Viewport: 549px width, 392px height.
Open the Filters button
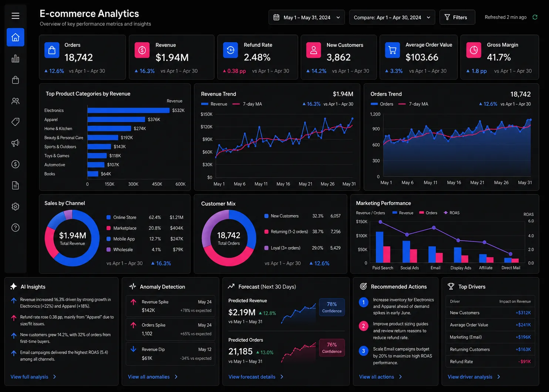(457, 17)
